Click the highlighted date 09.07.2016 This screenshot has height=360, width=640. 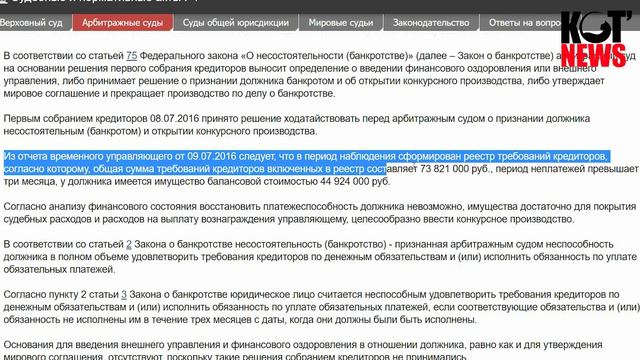tap(212, 156)
